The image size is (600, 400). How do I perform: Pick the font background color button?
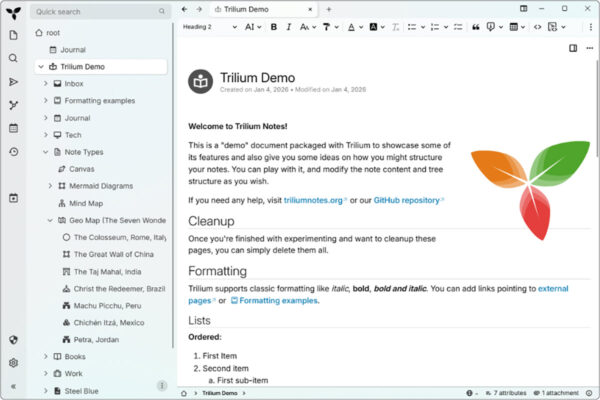click(373, 27)
